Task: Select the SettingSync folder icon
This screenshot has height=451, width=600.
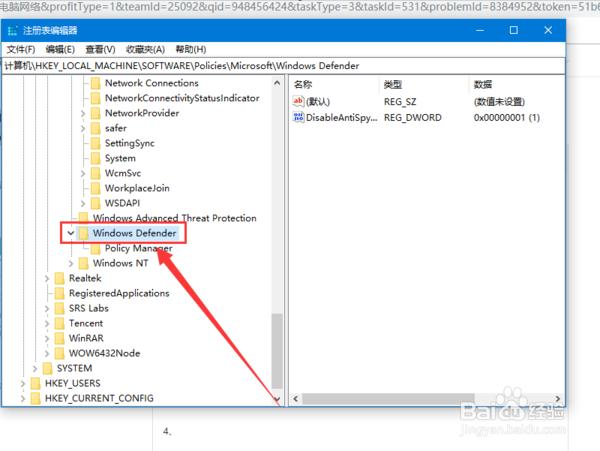Action: (96, 143)
